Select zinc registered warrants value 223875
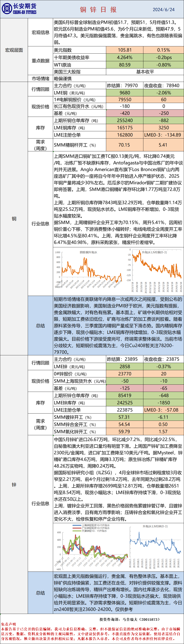 (125, 410)
